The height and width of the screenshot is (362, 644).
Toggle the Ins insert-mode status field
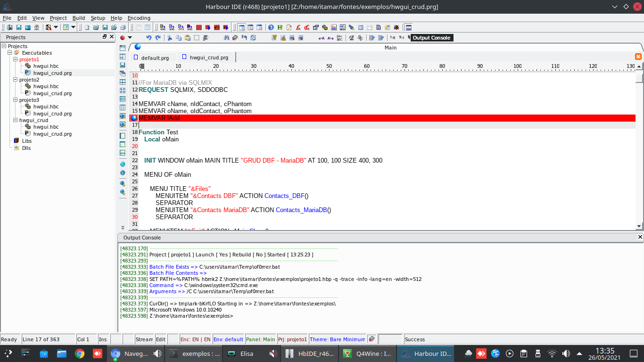pos(103,339)
